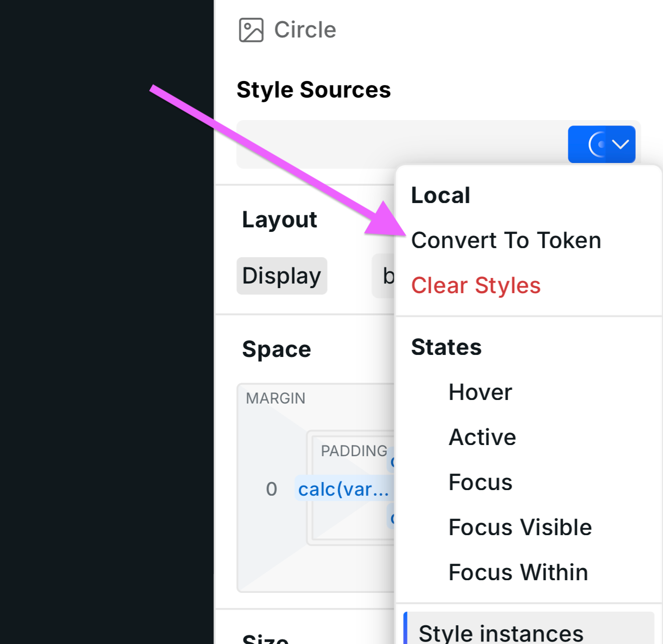Image resolution: width=663 pixels, height=644 pixels.
Task: Select the Focus state
Action: coord(480,482)
